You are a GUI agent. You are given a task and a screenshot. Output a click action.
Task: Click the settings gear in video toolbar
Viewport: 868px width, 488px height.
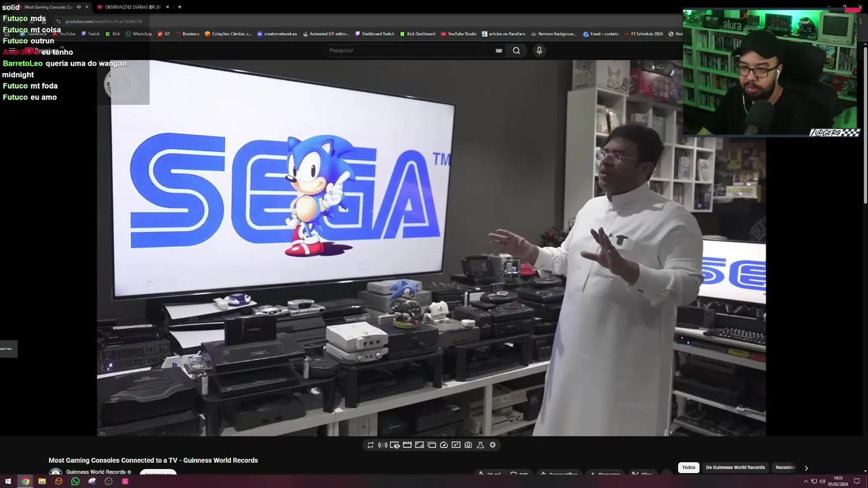pyautogui.click(x=492, y=445)
